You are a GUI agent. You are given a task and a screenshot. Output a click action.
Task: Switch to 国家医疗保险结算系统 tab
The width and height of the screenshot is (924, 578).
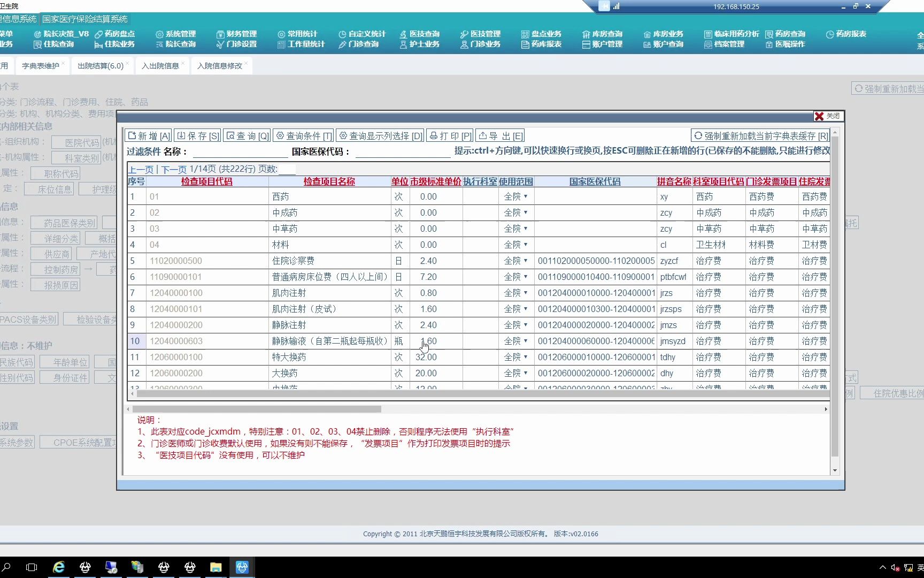point(84,19)
